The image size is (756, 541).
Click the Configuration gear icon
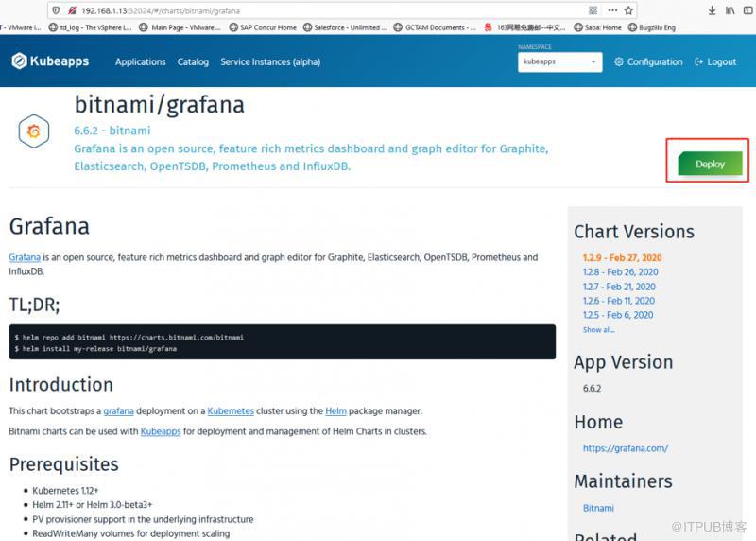pos(619,61)
